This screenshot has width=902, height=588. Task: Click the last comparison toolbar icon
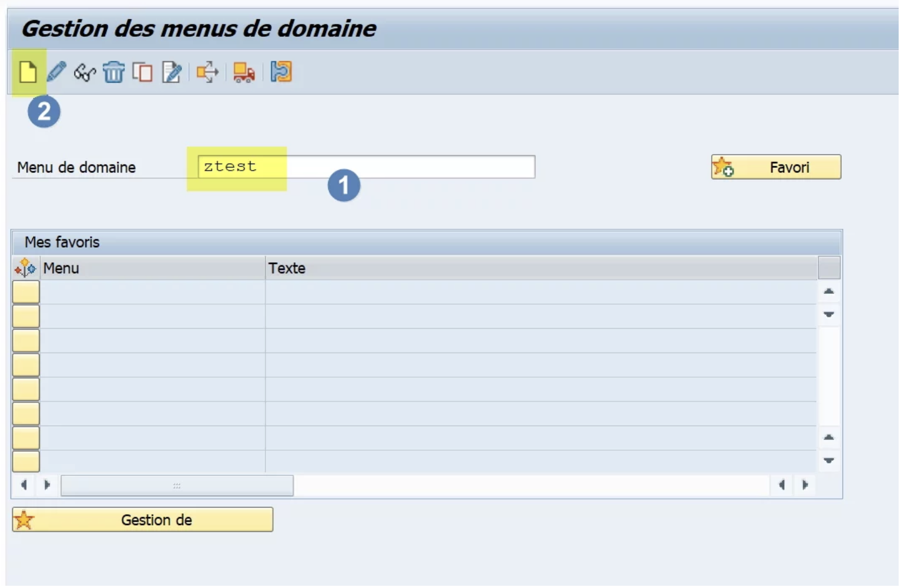coord(281,73)
